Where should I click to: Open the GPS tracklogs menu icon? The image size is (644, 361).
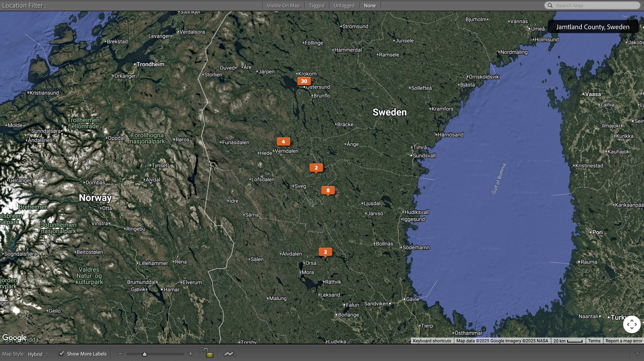click(x=230, y=354)
